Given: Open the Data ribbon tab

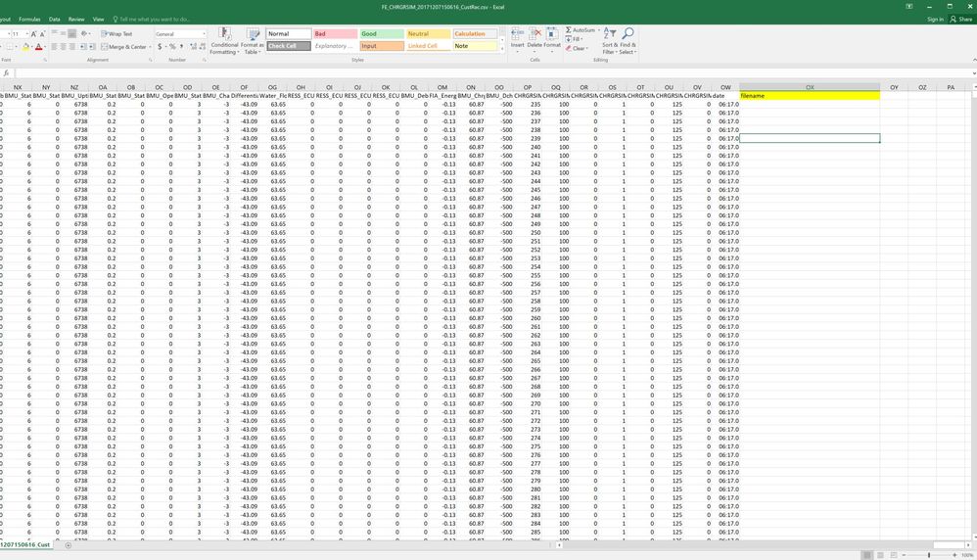Looking at the screenshot, I should coord(55,20).
